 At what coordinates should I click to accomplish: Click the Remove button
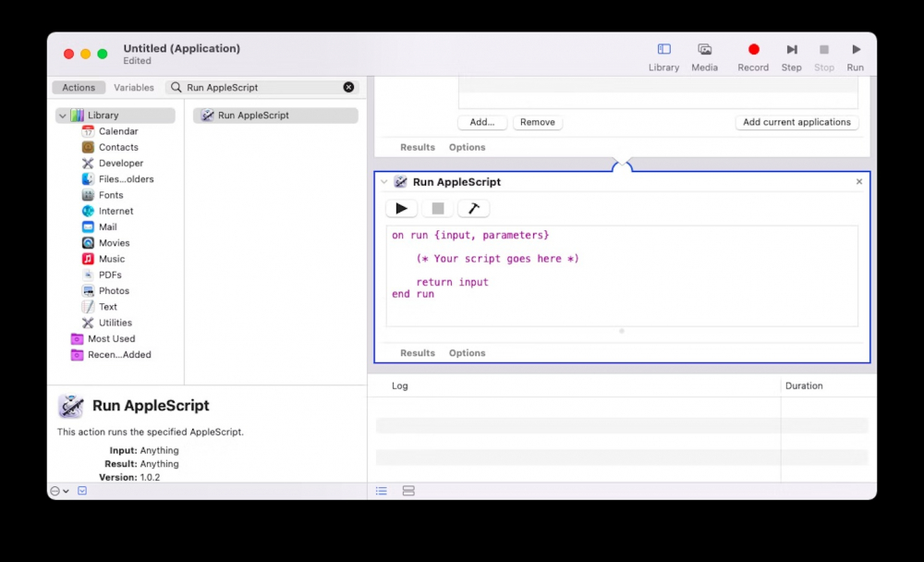tap(537, 122)
